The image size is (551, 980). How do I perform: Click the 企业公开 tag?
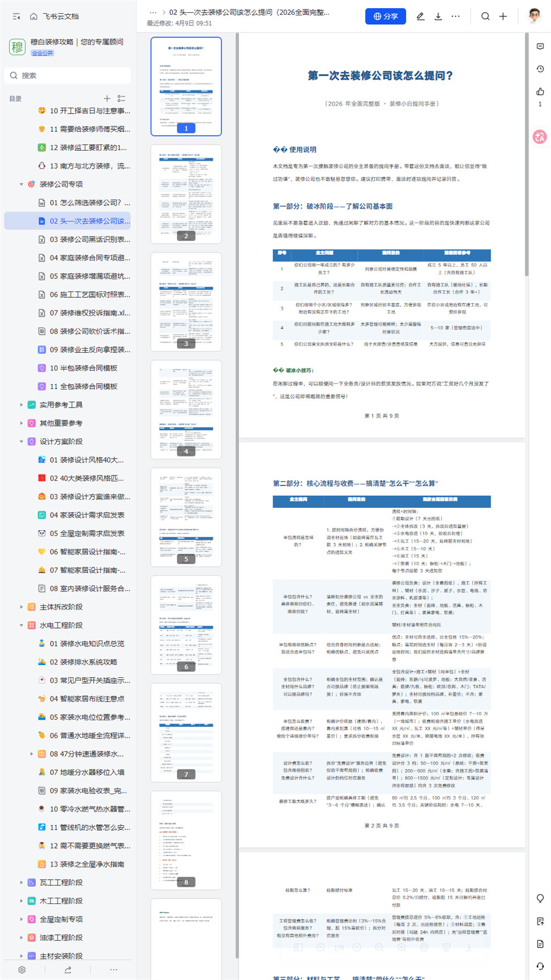tap(42, 53)
